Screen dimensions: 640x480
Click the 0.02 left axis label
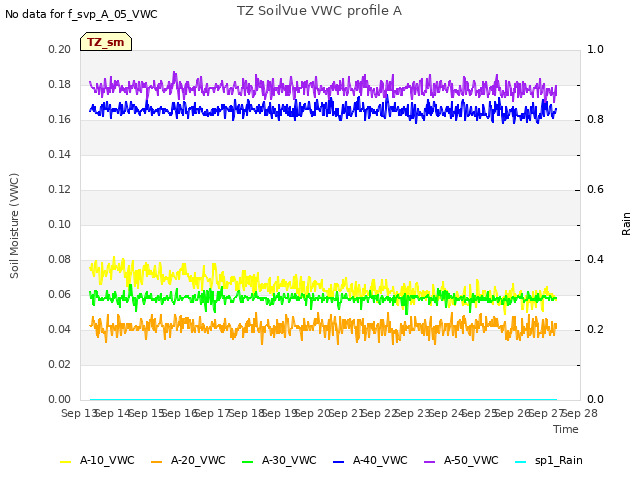60,364
